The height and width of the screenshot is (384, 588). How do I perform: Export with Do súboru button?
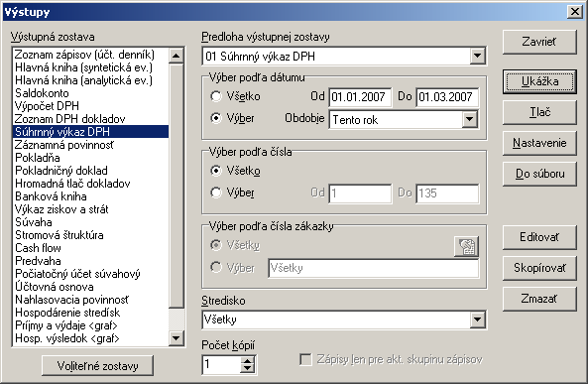coord(539,174)
